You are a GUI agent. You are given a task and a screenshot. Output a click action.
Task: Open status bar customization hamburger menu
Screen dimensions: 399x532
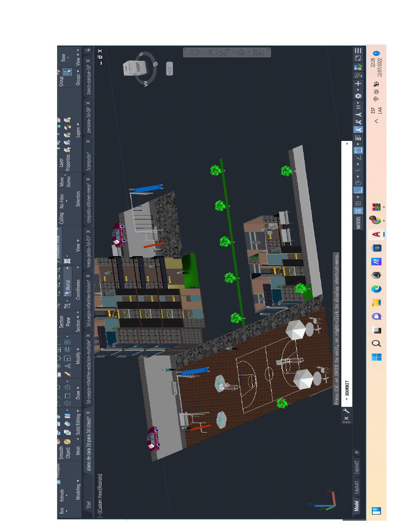tap(358, 51)
